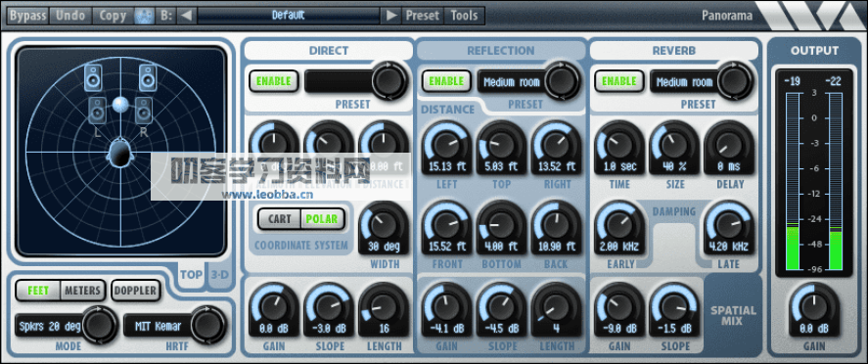Open the Default preset name selector
Viewport: 868px width, 364px height.
click(x=289, y=16)
